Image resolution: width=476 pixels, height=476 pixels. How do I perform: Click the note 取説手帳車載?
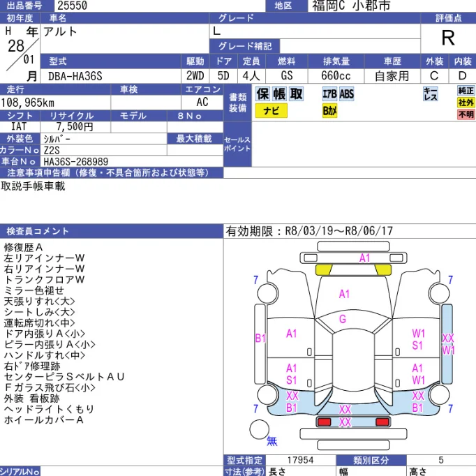click(x=33, y=186)
